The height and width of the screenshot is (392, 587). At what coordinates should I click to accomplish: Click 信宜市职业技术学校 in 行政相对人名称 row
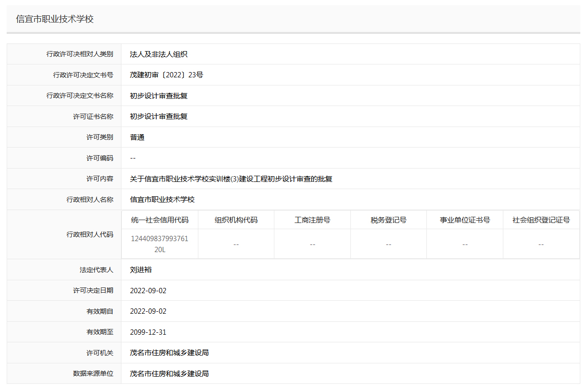click(x=162, y=200)
